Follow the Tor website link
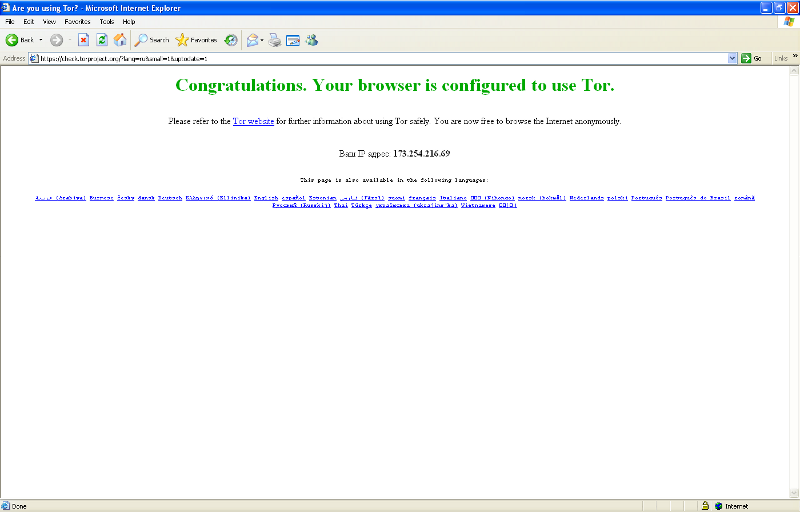800x512 pixels. pos(253,121)
